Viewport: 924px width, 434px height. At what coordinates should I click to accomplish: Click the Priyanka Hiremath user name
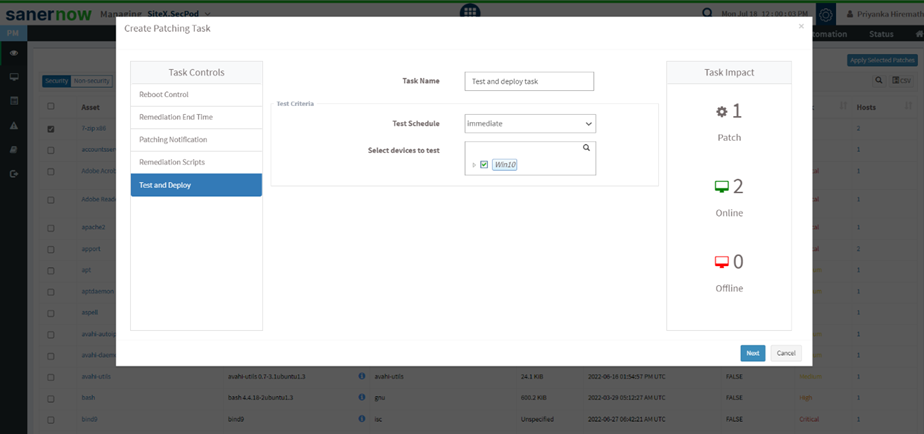click(x=889, y=14)
